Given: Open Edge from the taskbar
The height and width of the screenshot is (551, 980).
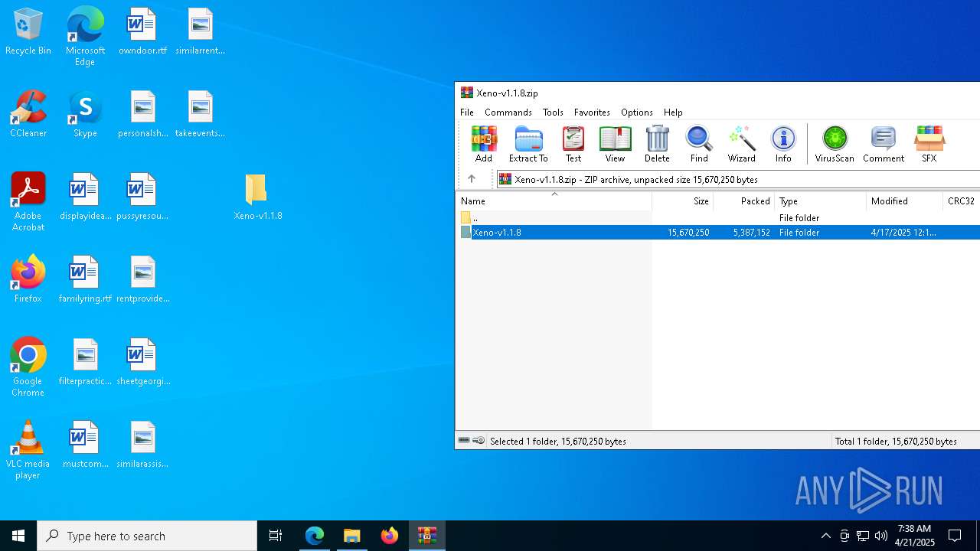Looking at the screenshot, I should [315, 536].
